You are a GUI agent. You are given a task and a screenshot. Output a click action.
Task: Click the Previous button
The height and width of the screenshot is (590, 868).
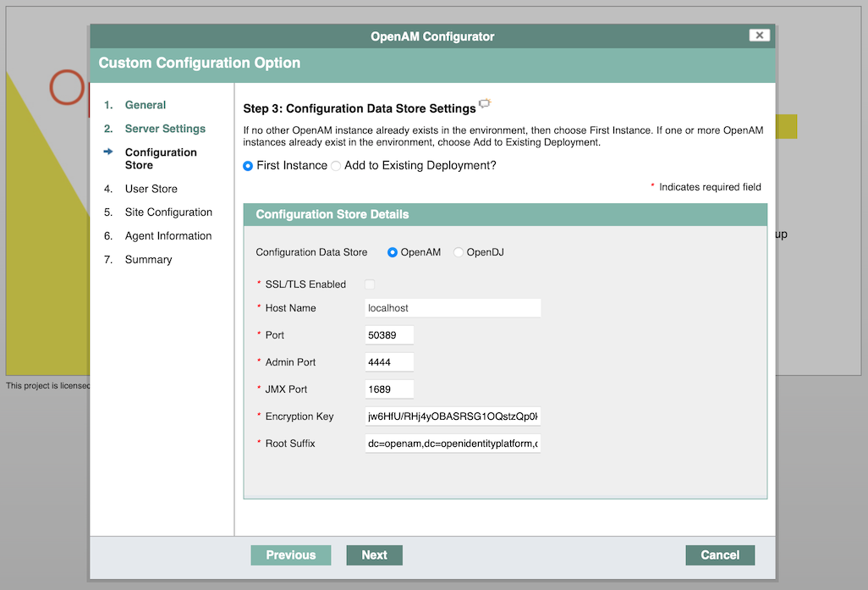tap(291, 555)
